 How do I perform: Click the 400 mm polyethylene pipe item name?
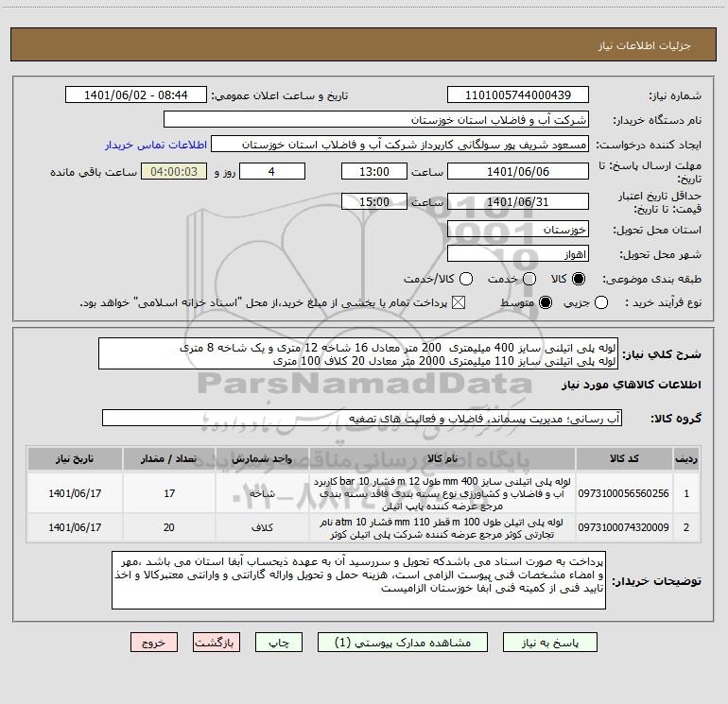(x=442, y=493)
